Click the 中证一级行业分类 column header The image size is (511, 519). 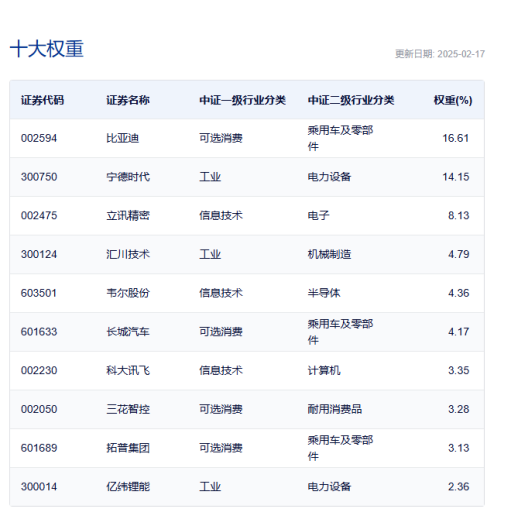click(242, 100)
